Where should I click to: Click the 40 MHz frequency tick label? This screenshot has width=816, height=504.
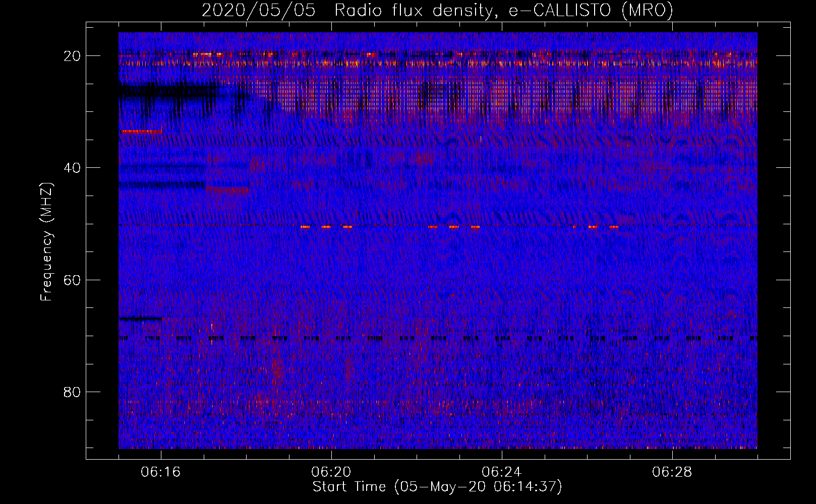point(73,168)
